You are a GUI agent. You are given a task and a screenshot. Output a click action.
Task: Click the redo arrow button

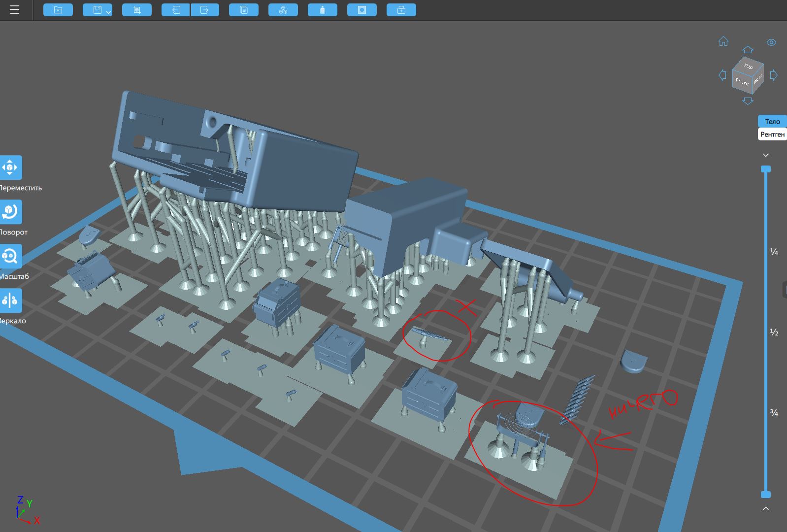tap(205, 10)
